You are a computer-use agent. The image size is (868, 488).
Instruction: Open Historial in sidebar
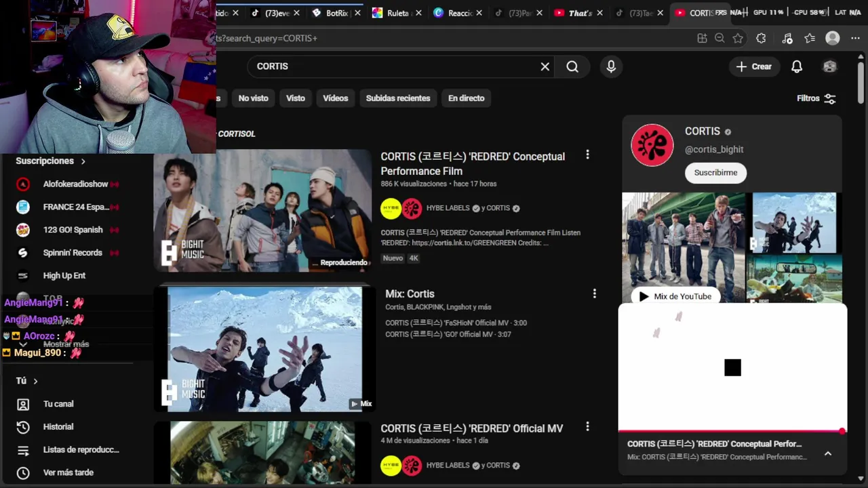tap(58, 427)
